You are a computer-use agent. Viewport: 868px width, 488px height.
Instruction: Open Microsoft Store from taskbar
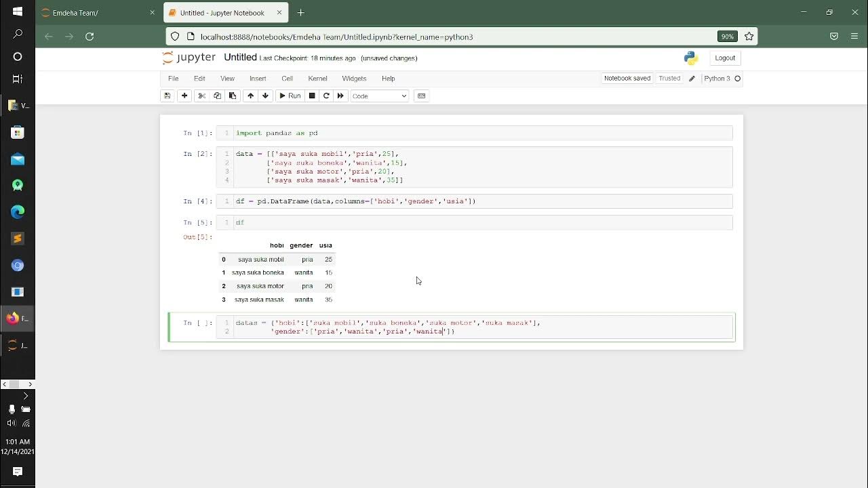point(18,132)
